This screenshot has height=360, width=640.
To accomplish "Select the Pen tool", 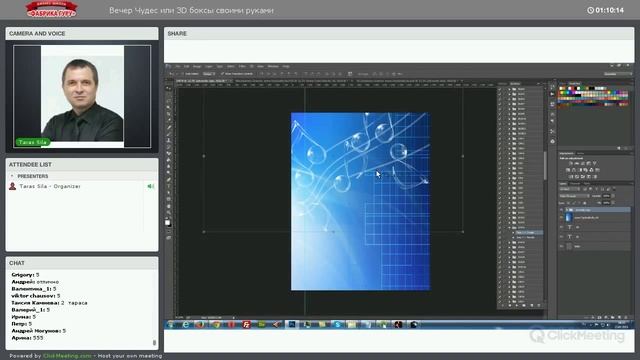I will point(168,180).
